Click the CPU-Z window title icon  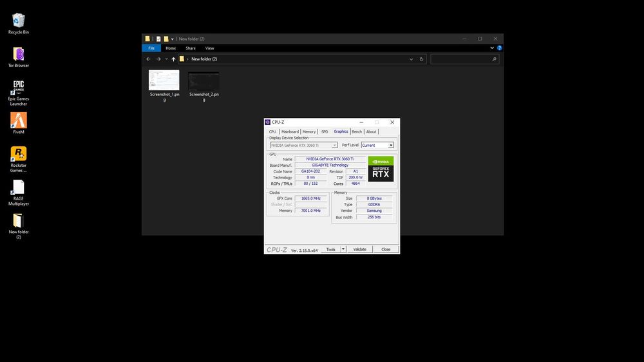click(267, 122)
